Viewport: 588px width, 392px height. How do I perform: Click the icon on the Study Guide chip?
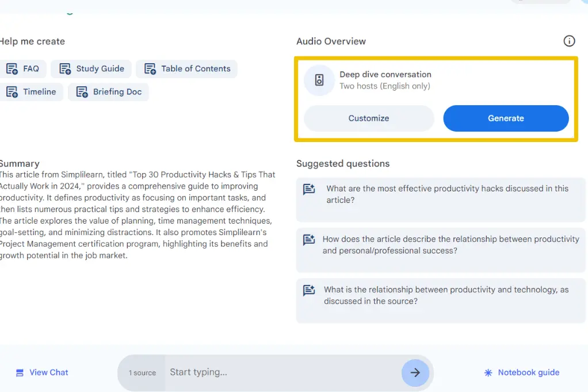65,69
